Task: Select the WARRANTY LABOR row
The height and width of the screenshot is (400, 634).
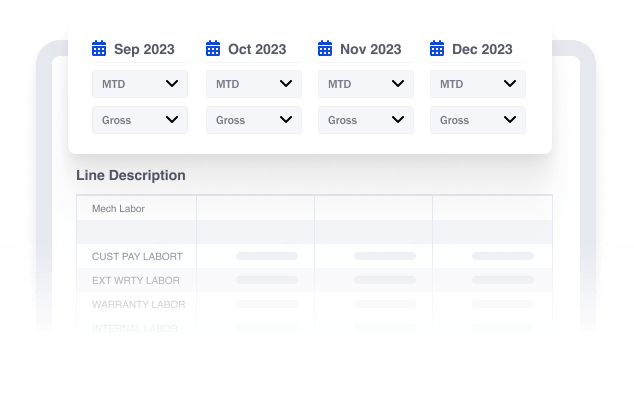Action: click(x=137, y=304)
